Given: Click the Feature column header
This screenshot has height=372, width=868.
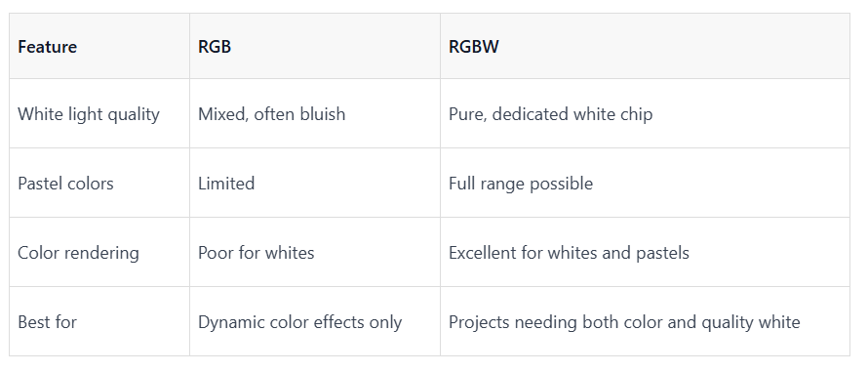Looking at the screenshot, I should 99,46.
